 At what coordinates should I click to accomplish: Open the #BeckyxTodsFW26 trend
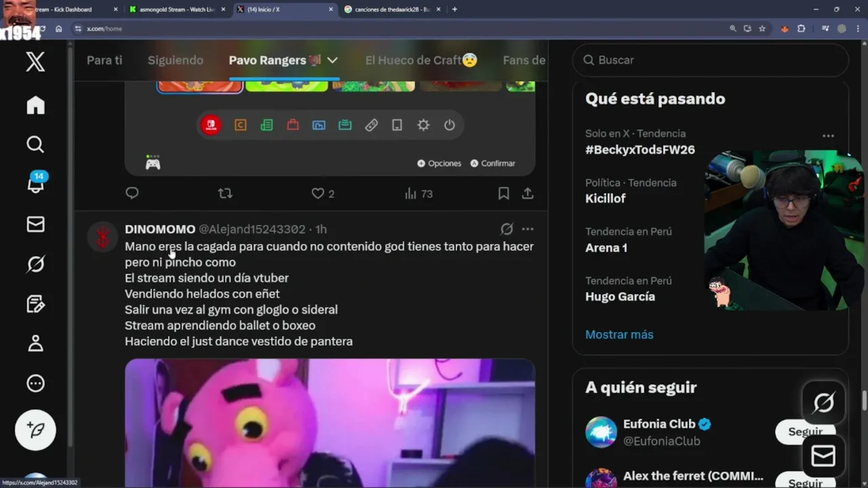tap(640, 150)
